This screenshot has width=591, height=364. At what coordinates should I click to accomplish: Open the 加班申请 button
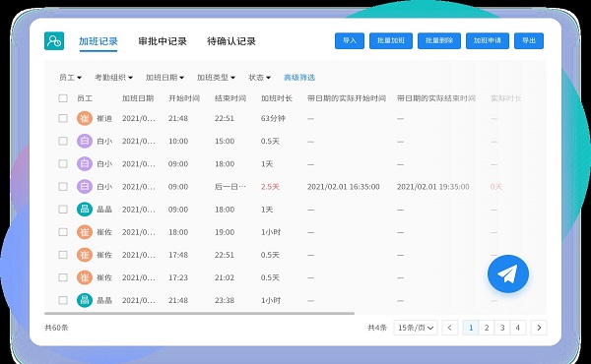point(488,40)
